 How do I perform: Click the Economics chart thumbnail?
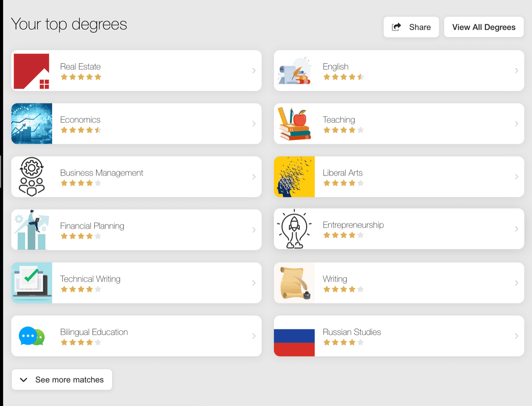32,124
